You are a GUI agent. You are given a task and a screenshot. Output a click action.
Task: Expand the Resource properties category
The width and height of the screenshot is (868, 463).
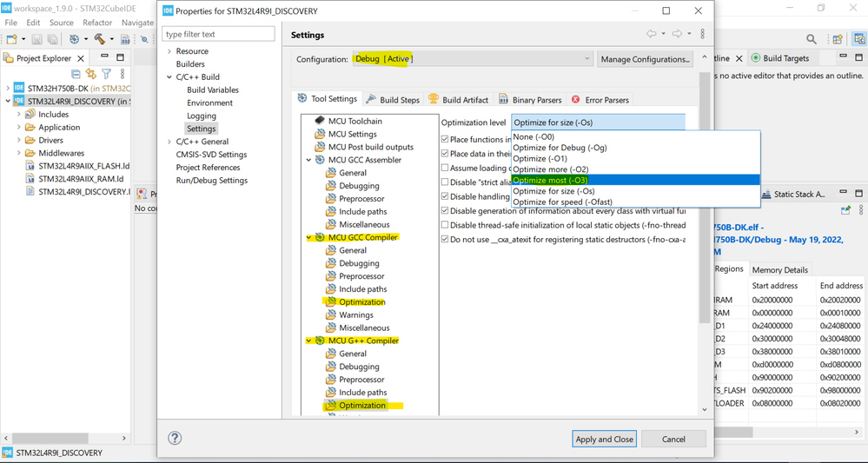coord(169,51)
